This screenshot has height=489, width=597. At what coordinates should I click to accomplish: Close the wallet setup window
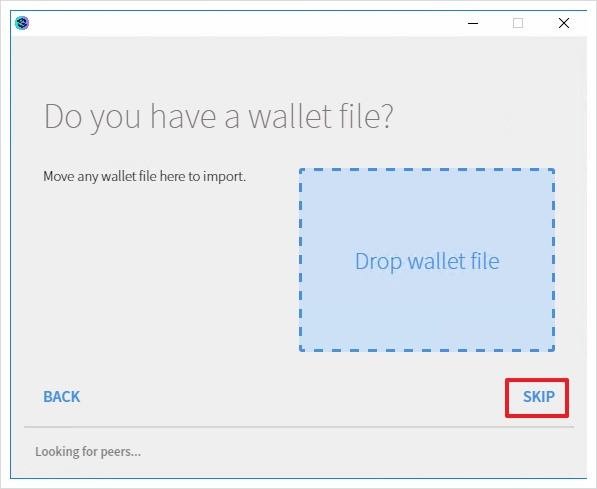click(564, 23)
